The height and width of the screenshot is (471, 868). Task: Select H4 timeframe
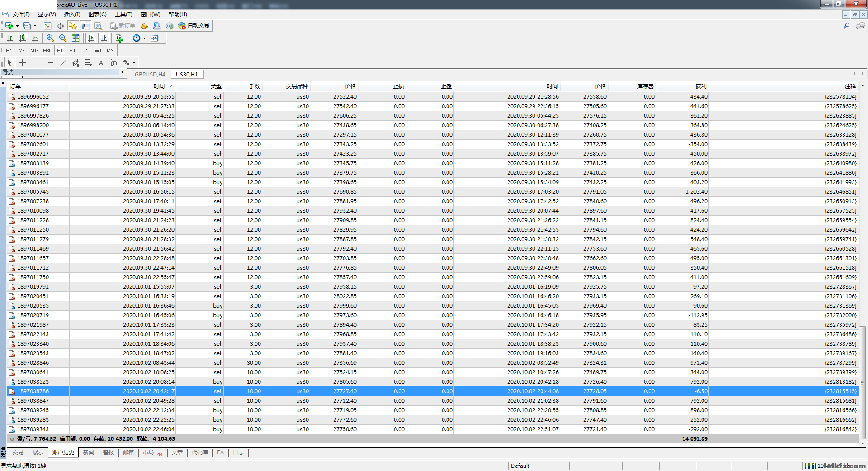click(72, 50)
